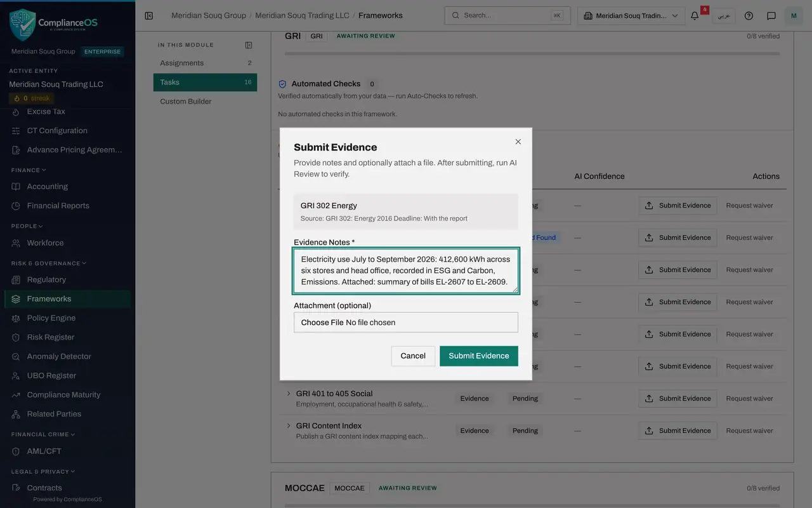The width and height of the screenshot is (812, 508).
Task: Submit Evidence for GRI Content Index row
Action: tap(678, 431)
